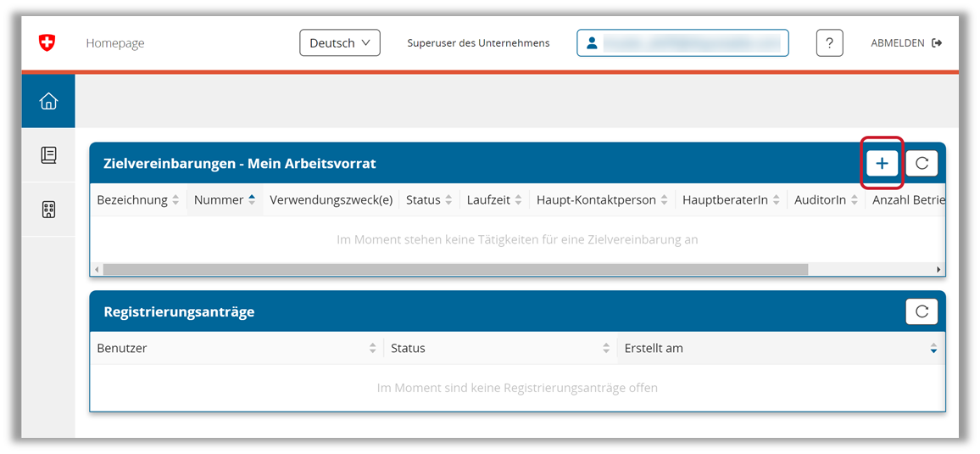This screenshot has width=980, height=454.
Task: Open the home icon in sidebar
Action: [48, 101]
